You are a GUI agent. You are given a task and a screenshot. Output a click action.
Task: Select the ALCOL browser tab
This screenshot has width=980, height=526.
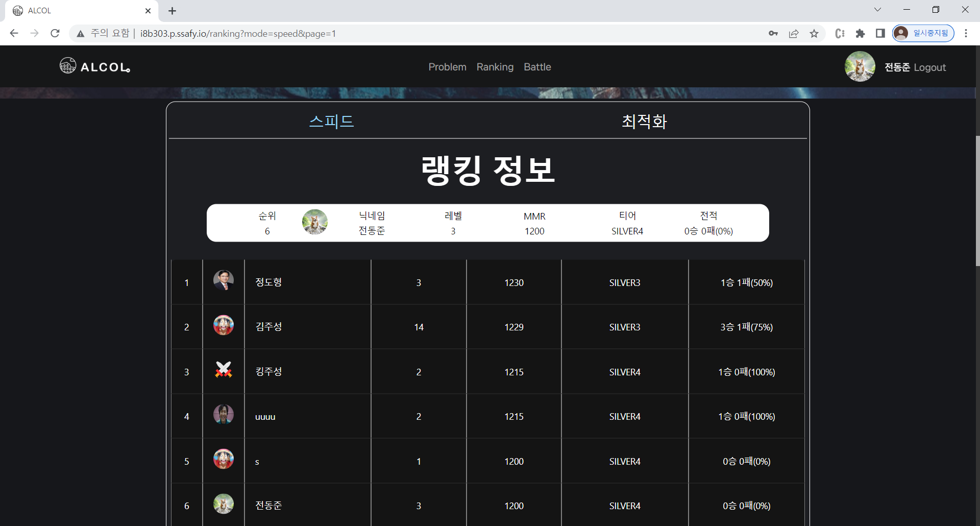[82, 11]
